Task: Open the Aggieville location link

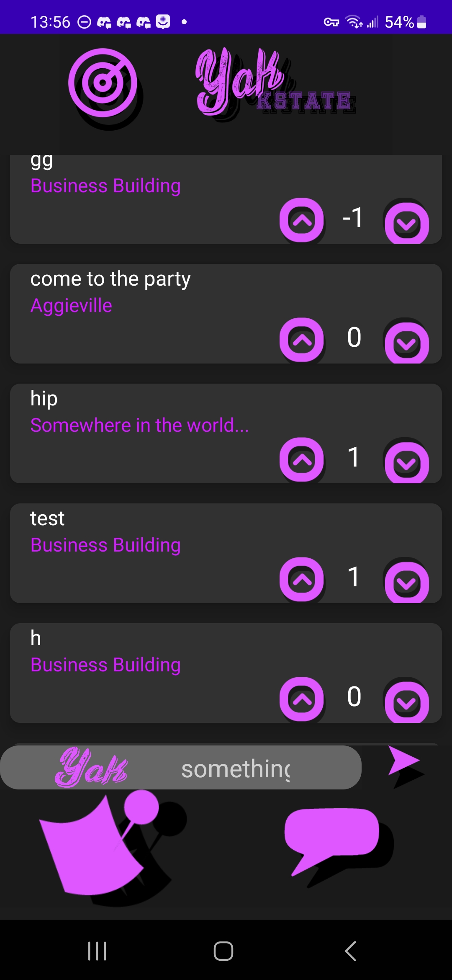Action: coord(71,306)
